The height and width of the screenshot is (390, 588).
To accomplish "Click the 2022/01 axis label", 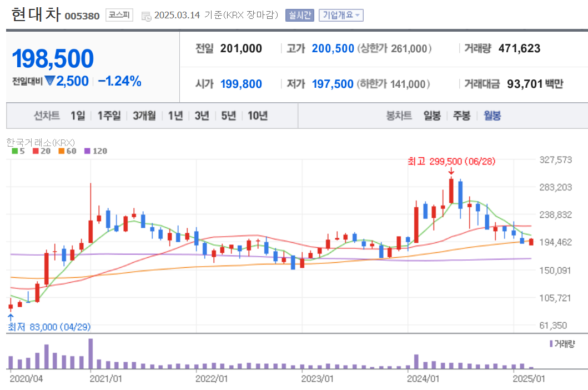I will coord(212,378).
